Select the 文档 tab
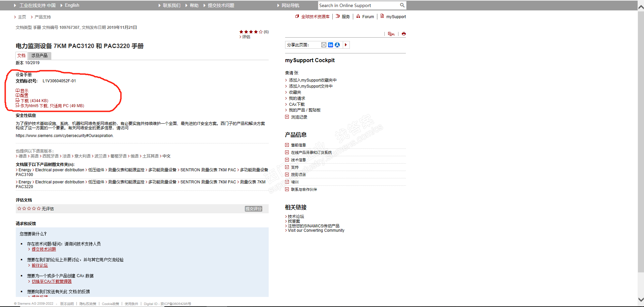This screenshot has width=644, height=307. point(21,56)
